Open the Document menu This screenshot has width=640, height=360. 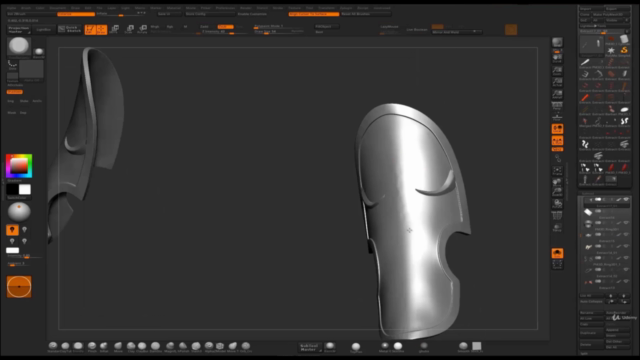click(x=58, y=8)
